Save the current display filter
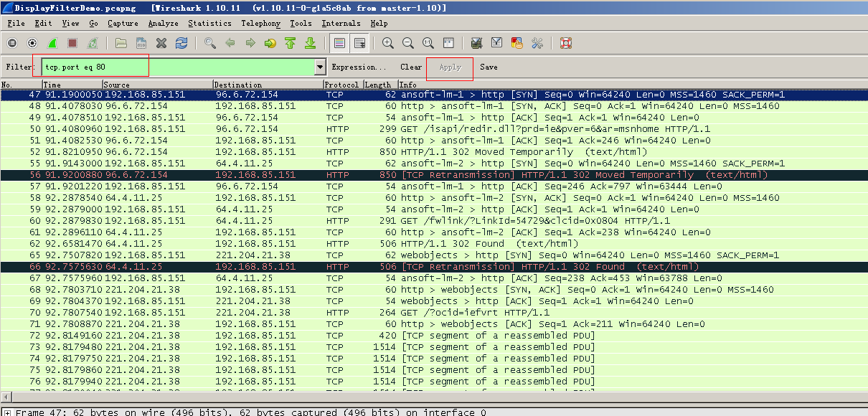868x416 pixels. [489, 67]
